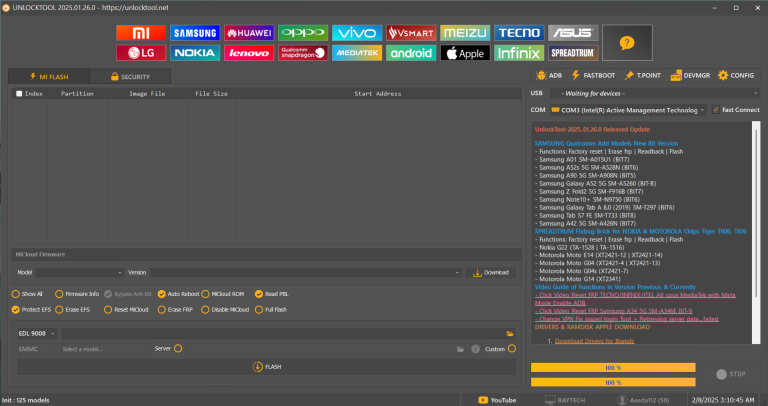Select the Lenovo brand icon
The width and height of the screenshot is (768, 406).
click(x=249, y=53)
